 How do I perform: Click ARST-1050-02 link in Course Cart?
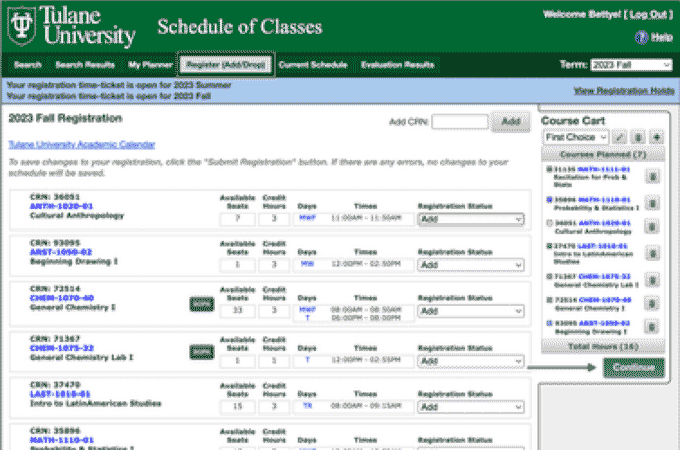pyautogui.click(x=603, y=323)
